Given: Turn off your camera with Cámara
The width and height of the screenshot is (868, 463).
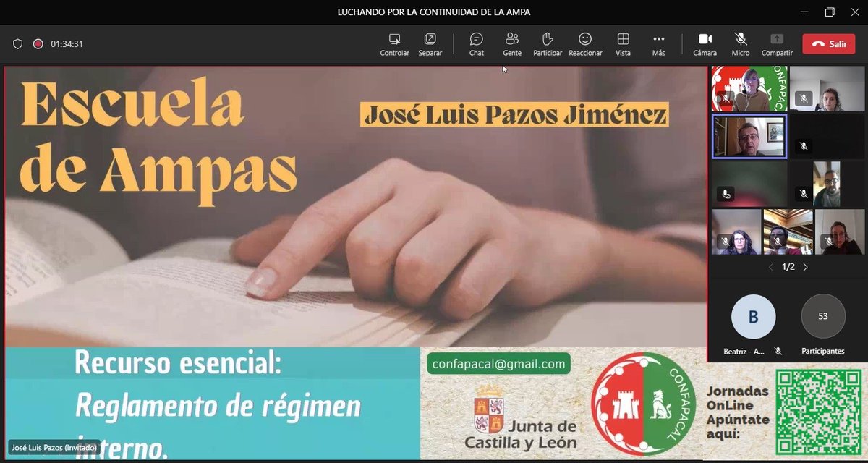Looking at the screenshot, I should click(705, 43).
